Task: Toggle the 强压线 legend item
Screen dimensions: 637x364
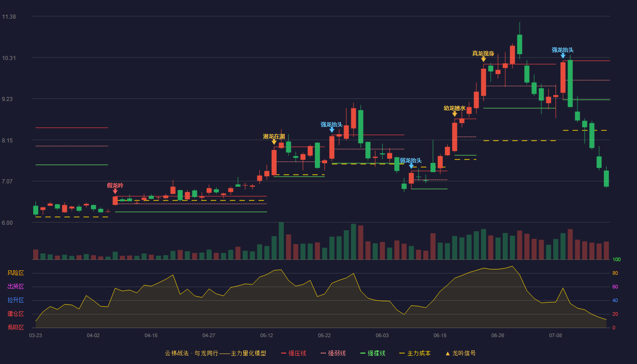Action: tap(293, 353)
